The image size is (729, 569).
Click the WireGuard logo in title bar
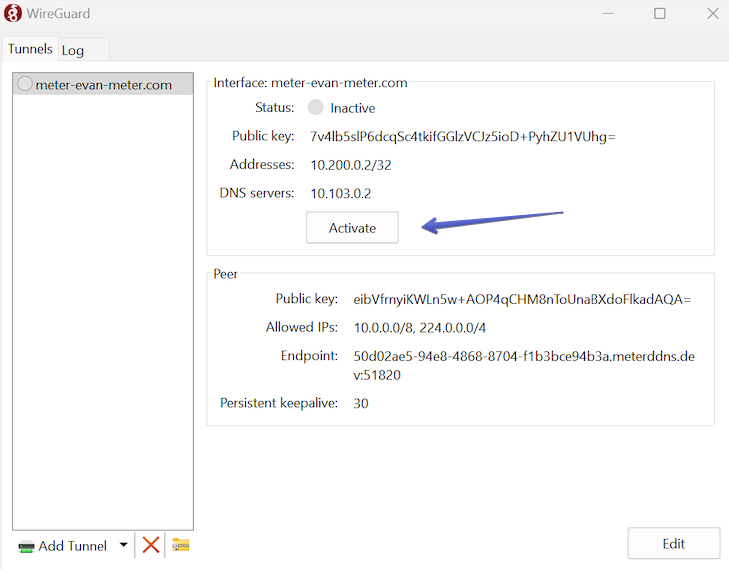pos(14,14)
